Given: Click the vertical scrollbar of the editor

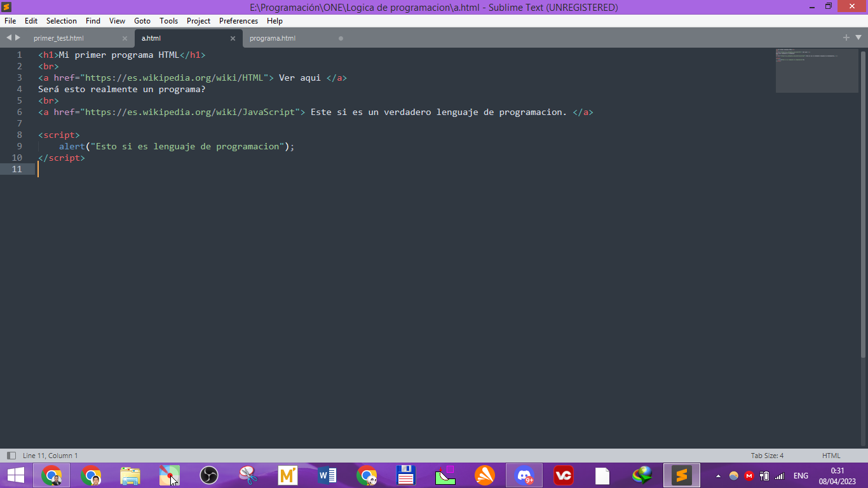Looking at the screenshot, I should coord(863,203).
